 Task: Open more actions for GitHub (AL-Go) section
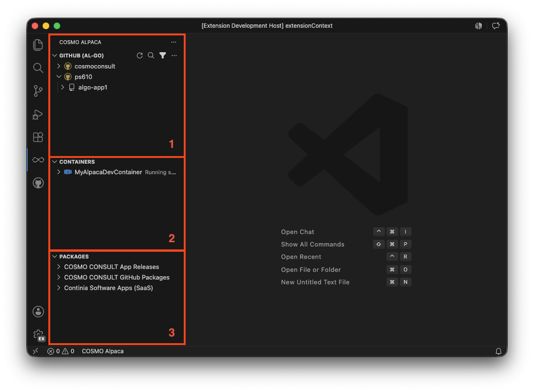(174, 55)
